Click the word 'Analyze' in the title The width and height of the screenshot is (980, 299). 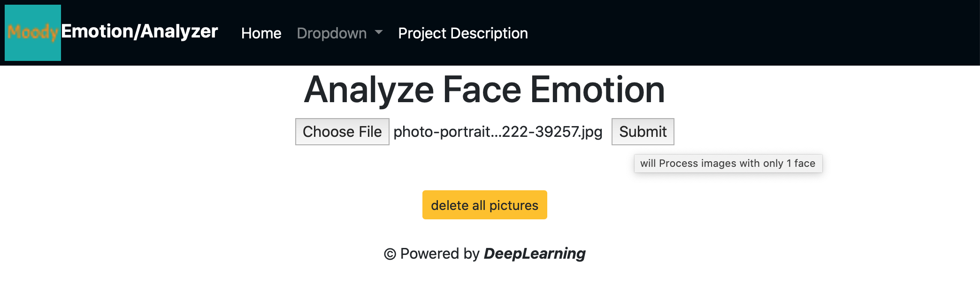click(x=369, y=90)
